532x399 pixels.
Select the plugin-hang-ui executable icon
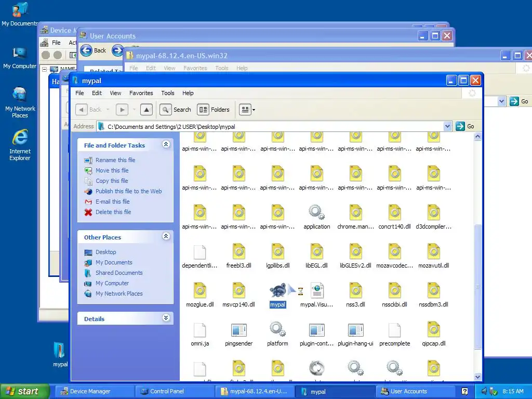pos(355,329)
